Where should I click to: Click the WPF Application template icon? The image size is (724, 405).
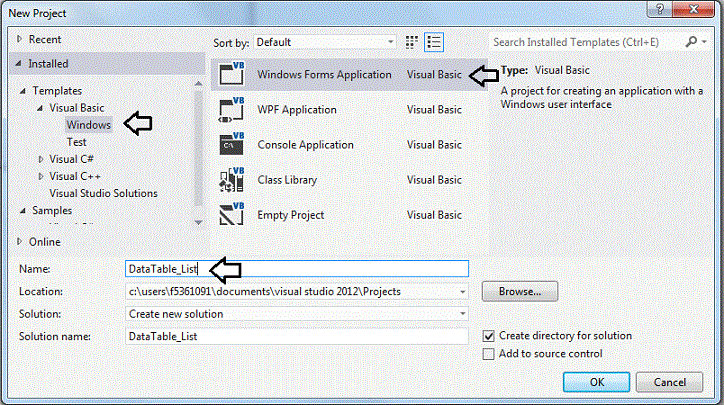[x=231, y=109]
